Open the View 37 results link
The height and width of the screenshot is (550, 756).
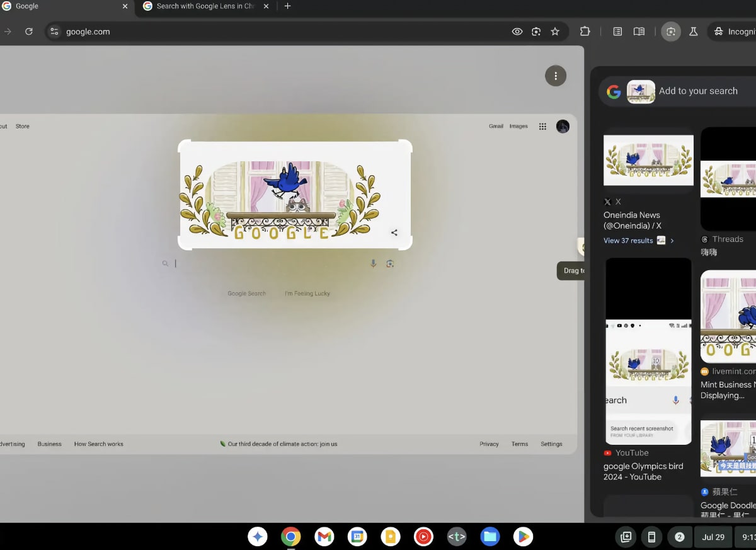[627, 240]
